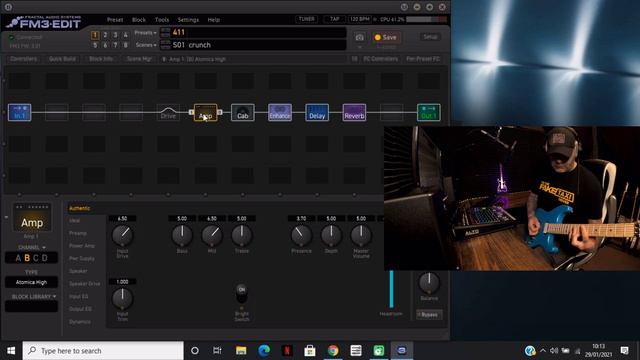640x360 pixels.
Task: Click the TUNER button
Action: pyautogui.click(x=307, y=19)
